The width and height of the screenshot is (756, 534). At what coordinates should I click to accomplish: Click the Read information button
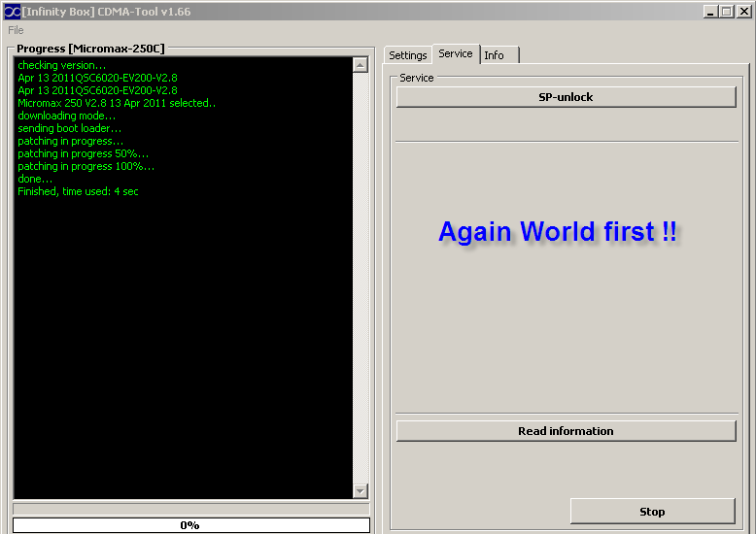click(x=567, y=431)
